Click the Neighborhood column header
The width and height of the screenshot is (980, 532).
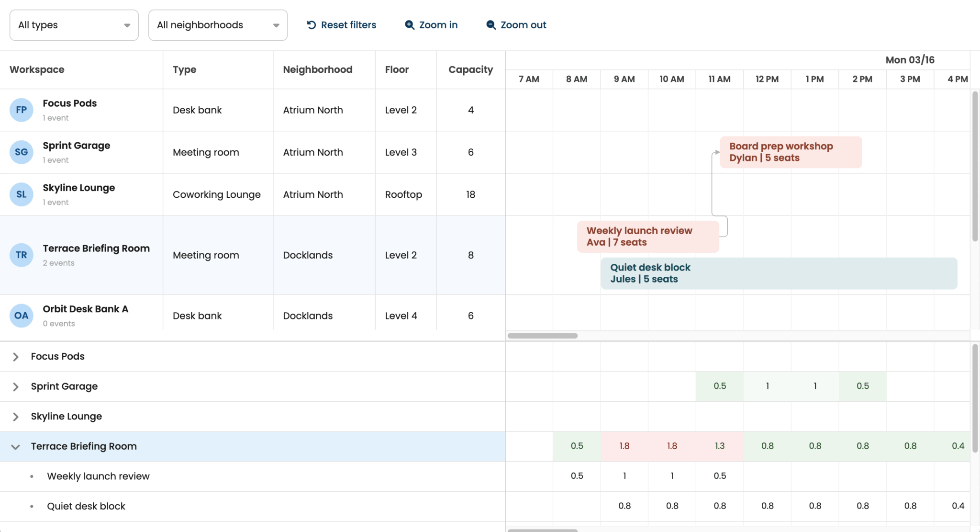317,70
